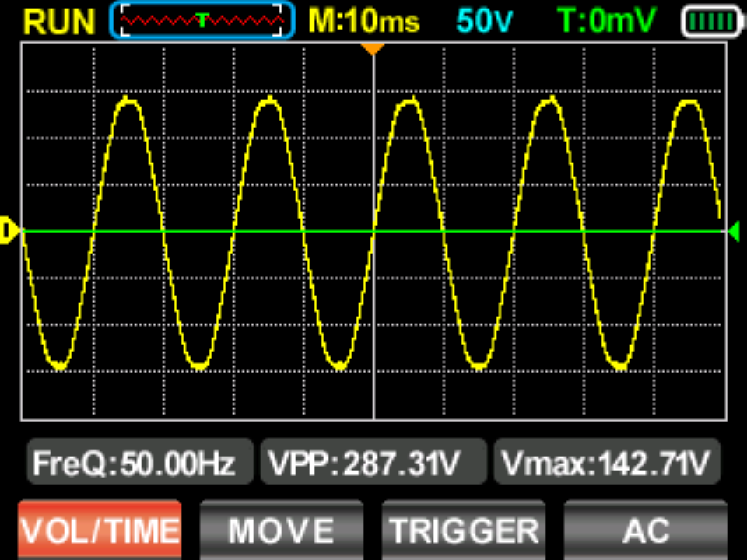The image size is (747, 560).
Task: Select the T:0mV trigger level readout
Action: (606, 22)
